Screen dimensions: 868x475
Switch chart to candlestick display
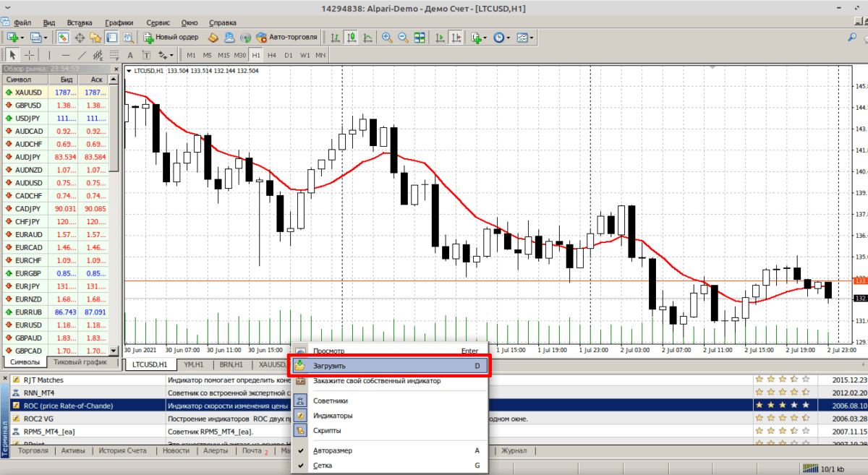point(351,37)
